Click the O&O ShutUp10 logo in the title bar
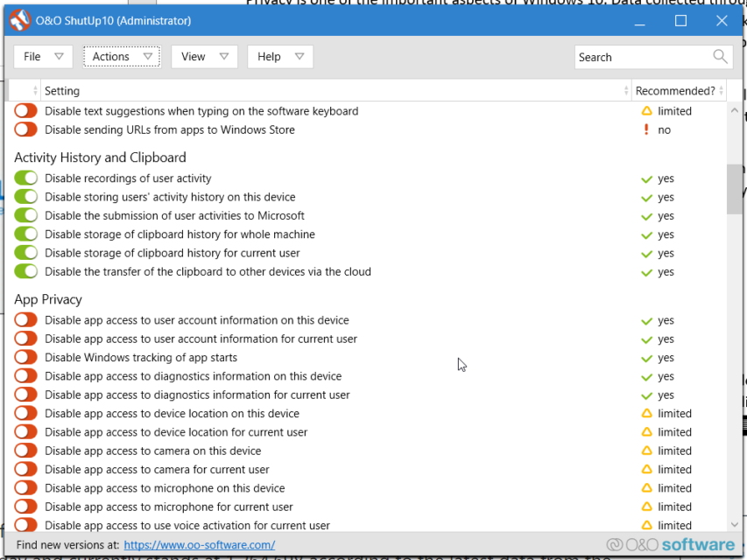The height and width of the screenshot is (560, 747). [x=19, y=19]
